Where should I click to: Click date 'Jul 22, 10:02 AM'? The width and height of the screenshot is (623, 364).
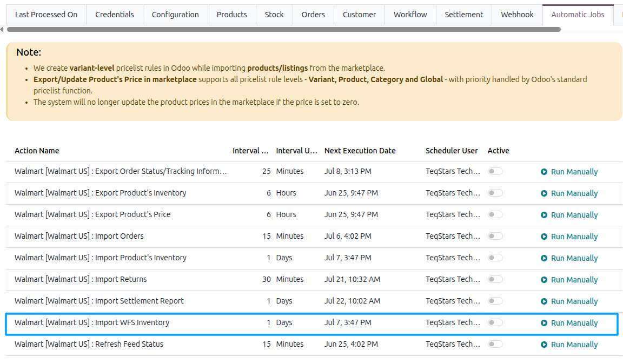coord(352,301)
